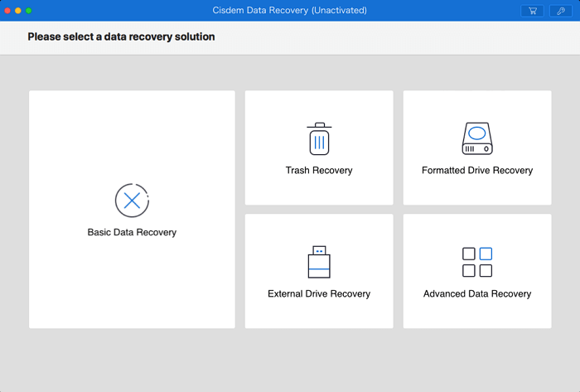580x392 pixels.
Task: Click the hard drive icon
Action: point(476,138)
